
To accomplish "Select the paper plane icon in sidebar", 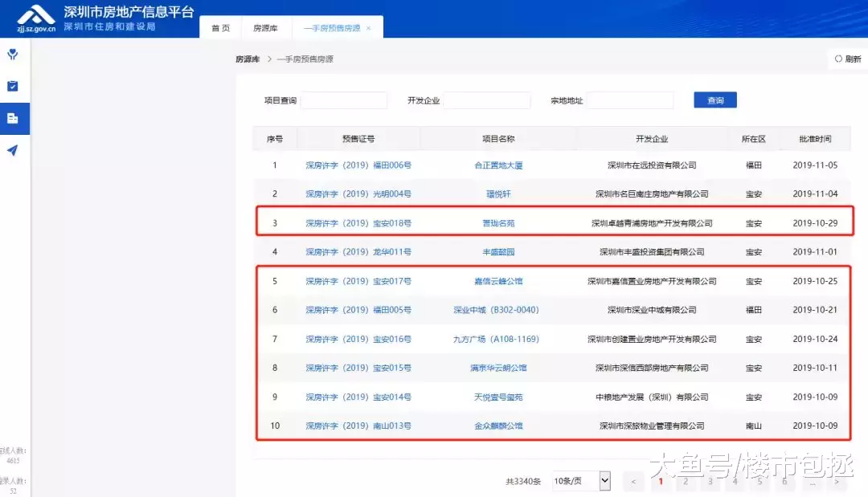I will pyautogui.click(x=11, y=148).
